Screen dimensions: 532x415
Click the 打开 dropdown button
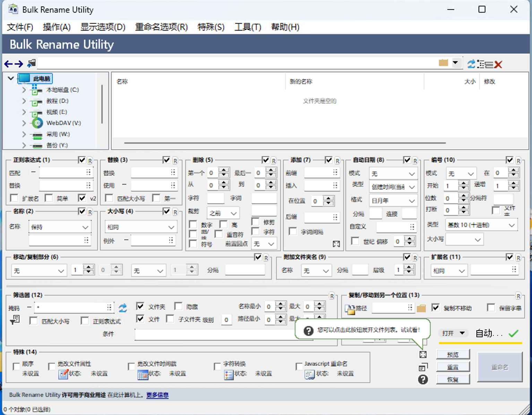453,333
